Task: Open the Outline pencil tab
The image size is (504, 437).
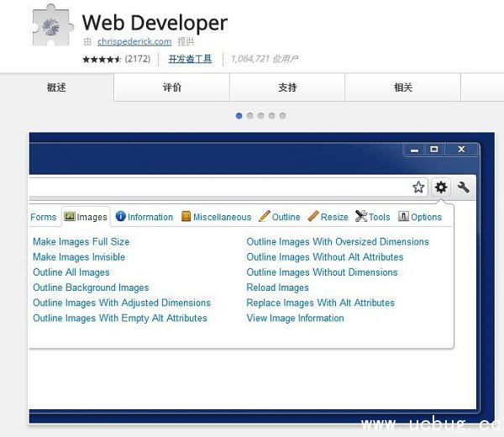Action: point(280,217)
